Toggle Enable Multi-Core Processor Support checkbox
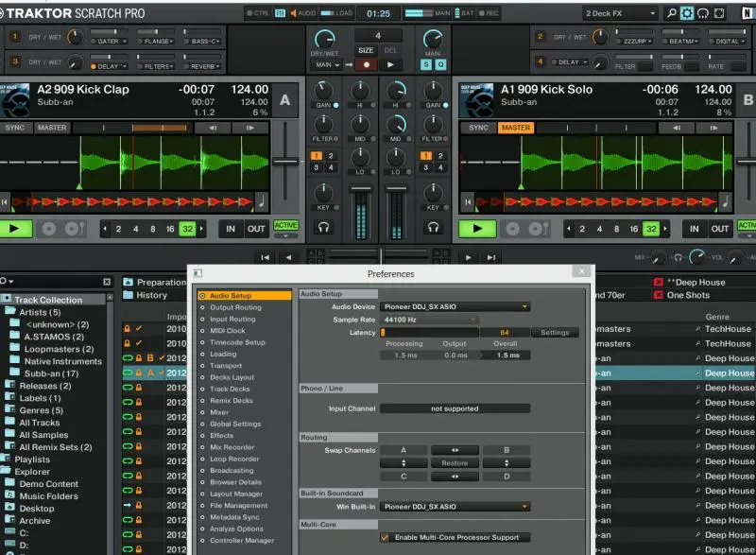This screenshot has width=756, height=555. click(x=385, y=537)
